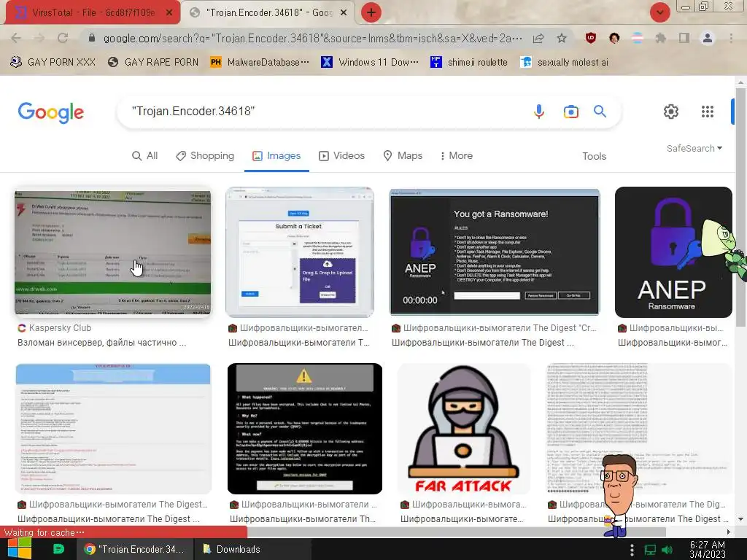Open the Submit a Ticket thumbnail
The image size is (747, 560).
tap(300, 252)
